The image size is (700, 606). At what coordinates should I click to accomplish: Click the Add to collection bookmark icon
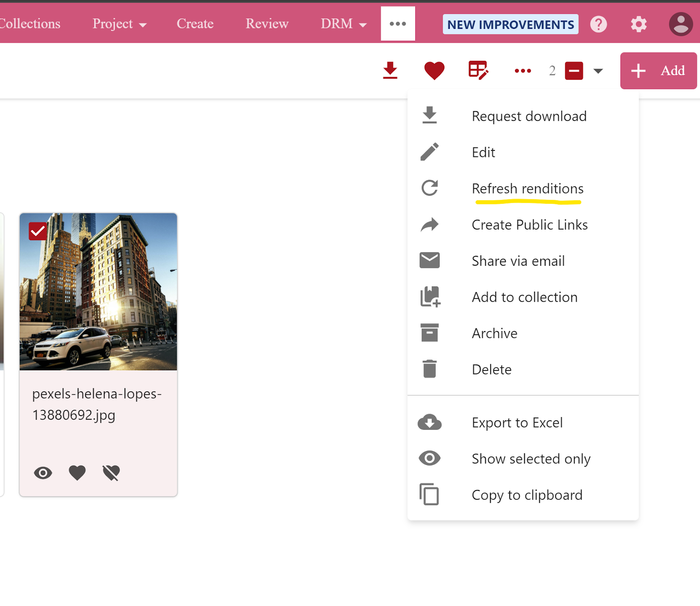(430, 297)
